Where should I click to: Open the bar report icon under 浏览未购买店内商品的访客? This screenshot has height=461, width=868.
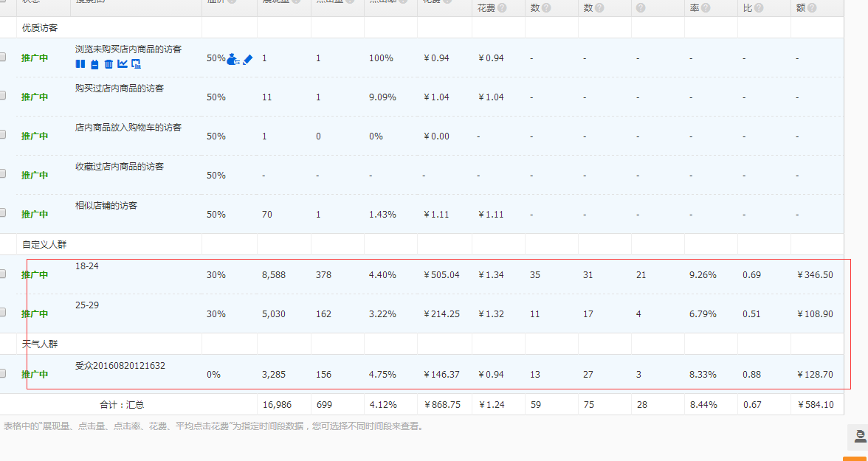pyautogui.click(x=136, y=64)
